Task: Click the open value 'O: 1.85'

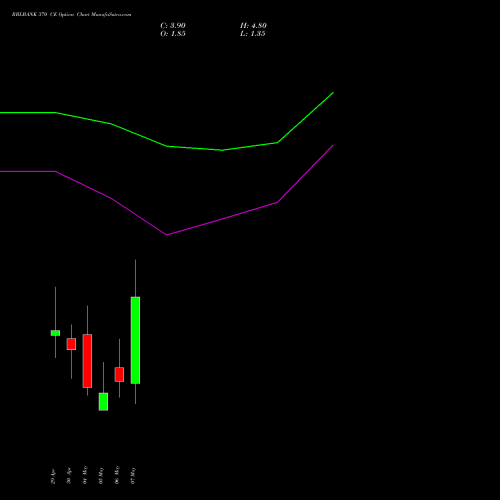Action: 173,34
